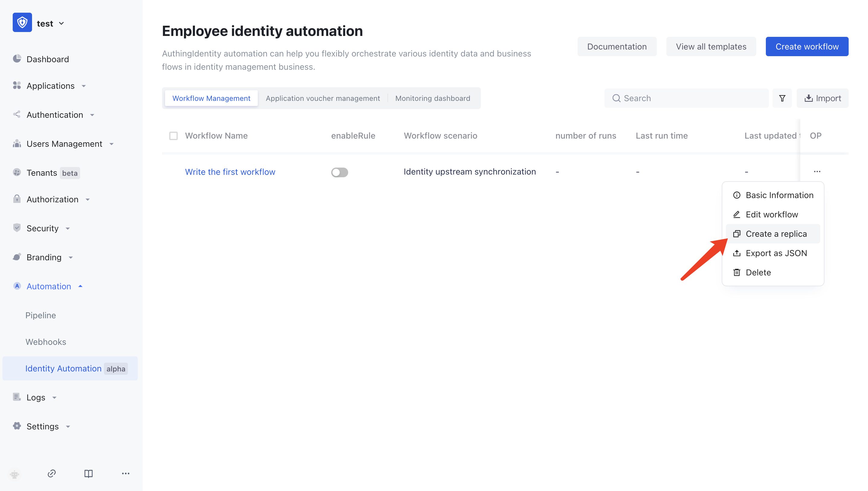Open Write the first workflow link
This screenshot has width=868, height=491.
pyautogui.click(x=230, y=172)
